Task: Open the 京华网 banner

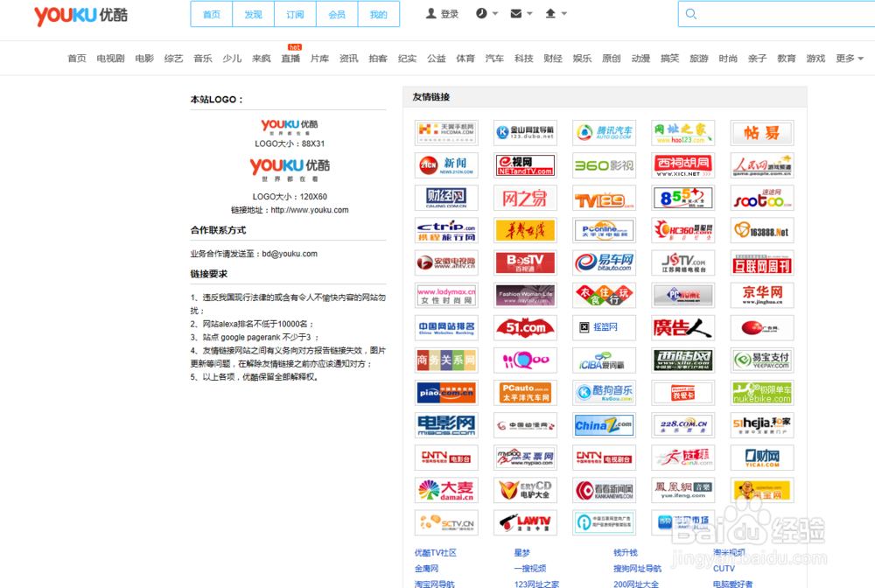Action: (762, 295)
